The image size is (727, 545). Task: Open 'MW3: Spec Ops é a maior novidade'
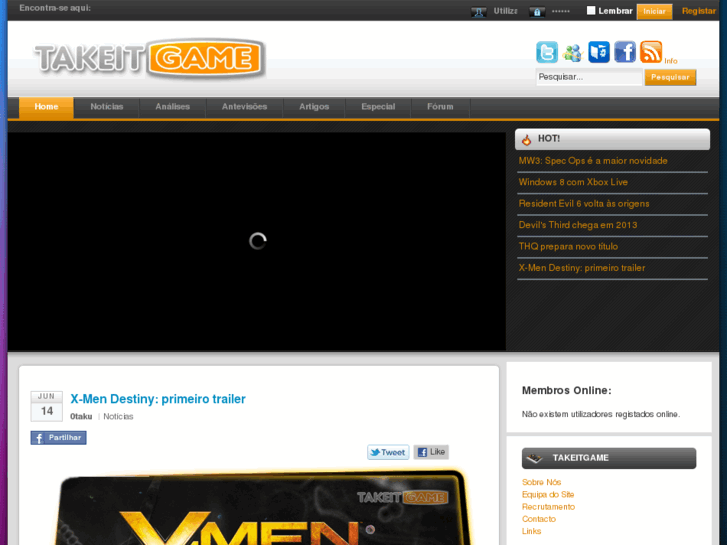[593, 161]
